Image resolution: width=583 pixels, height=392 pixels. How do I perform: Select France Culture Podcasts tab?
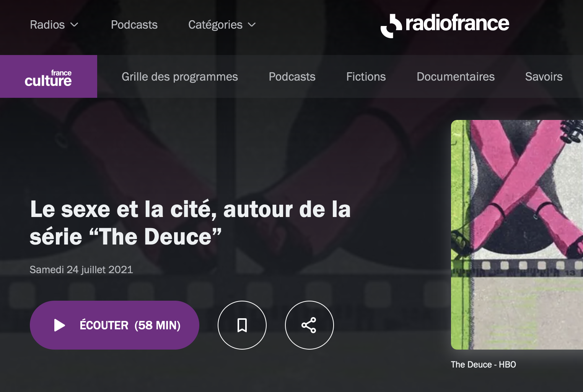pos(292,77)
